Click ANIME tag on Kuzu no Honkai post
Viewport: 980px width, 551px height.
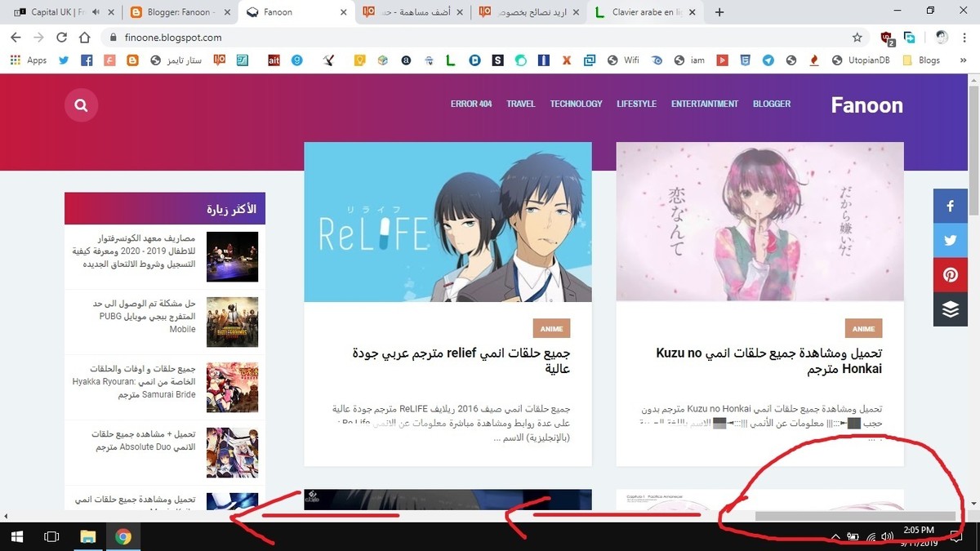tap(863, 328)
